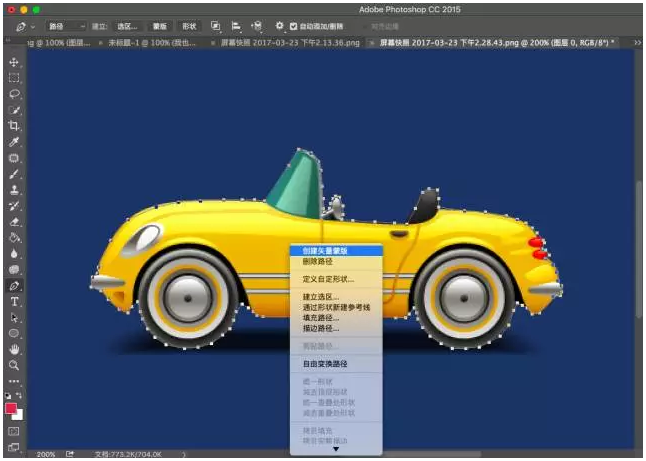Click the 选区... button in options bar
Screen dimensions: 646x461
pos(127,25)
